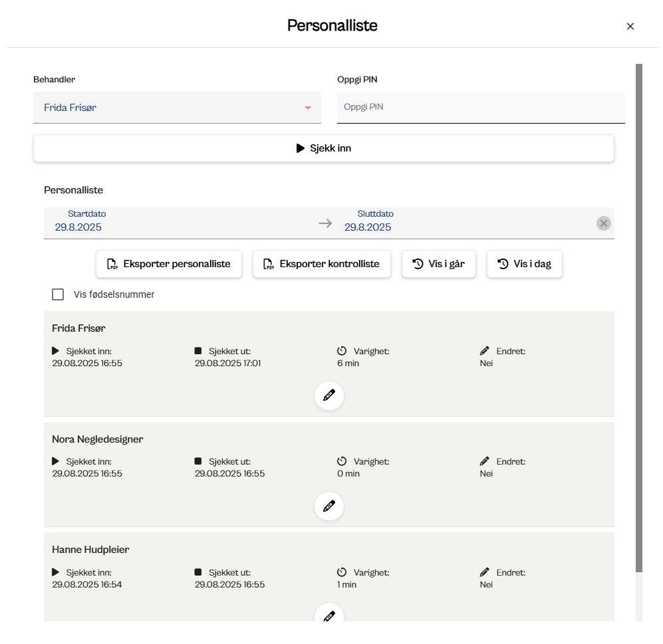Click PDF icon on Eksporter personalliste
Screen dimensions: 663x644
[x=112, y=264]
